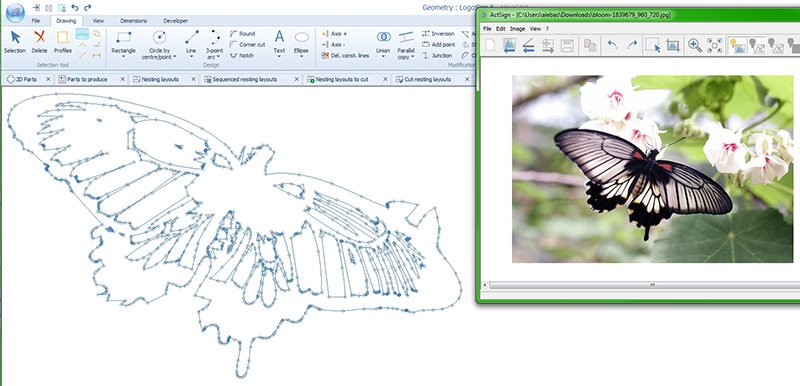Click the fit-to-screen icon in ActSign
Image resolution: width=800 pixels, height=386 pixels.
pos(715,45)
